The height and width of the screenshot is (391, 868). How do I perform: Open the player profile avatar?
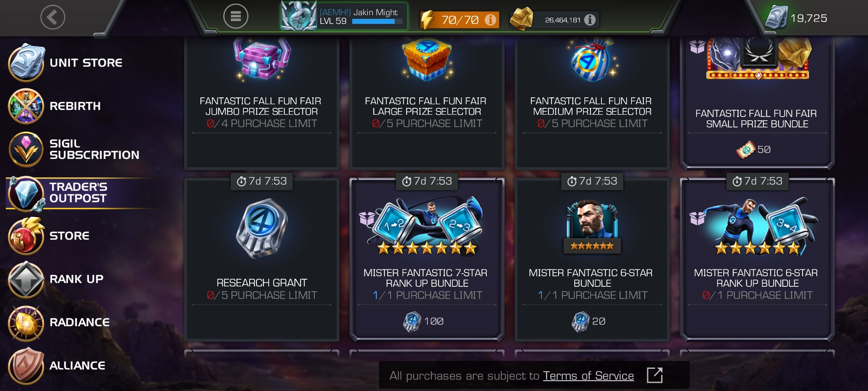[x=299, y=17]
